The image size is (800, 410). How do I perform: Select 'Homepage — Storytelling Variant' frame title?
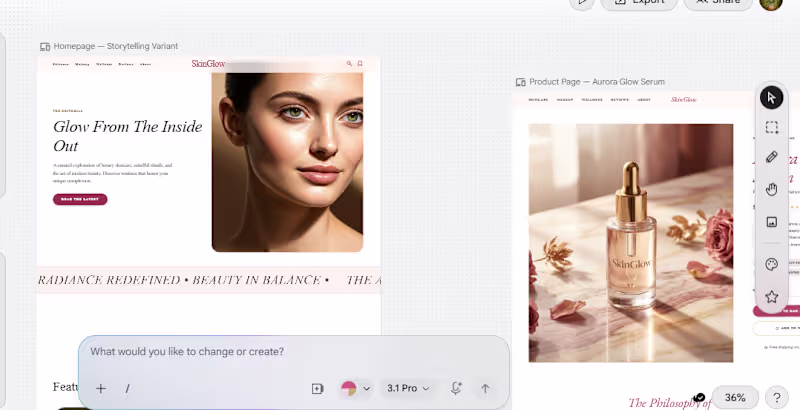point(116,46)
